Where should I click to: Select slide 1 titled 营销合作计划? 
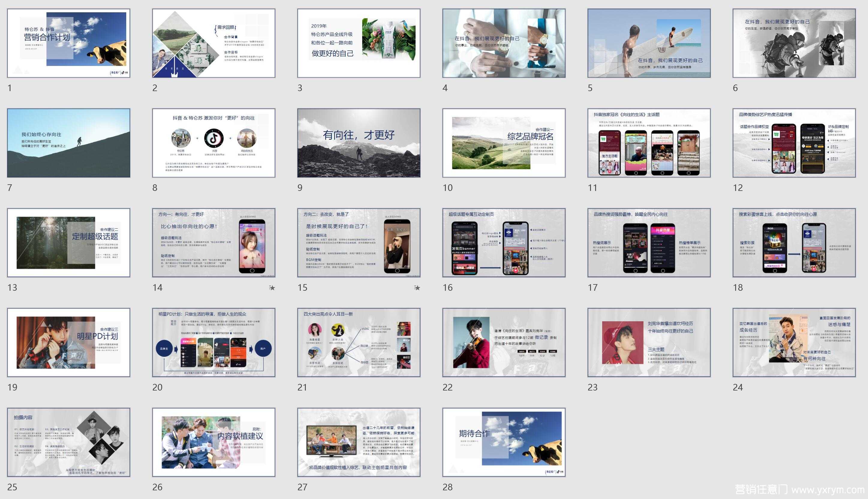[69, 43]
